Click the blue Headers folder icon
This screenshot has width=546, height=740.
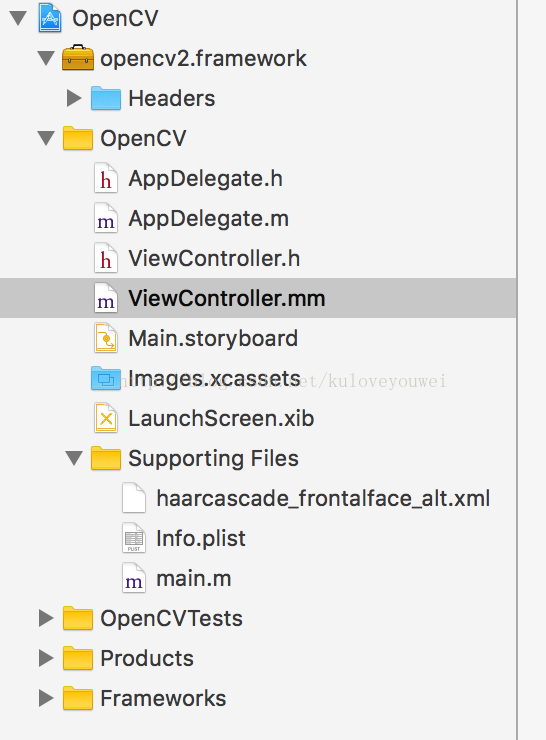pos(106,98)
